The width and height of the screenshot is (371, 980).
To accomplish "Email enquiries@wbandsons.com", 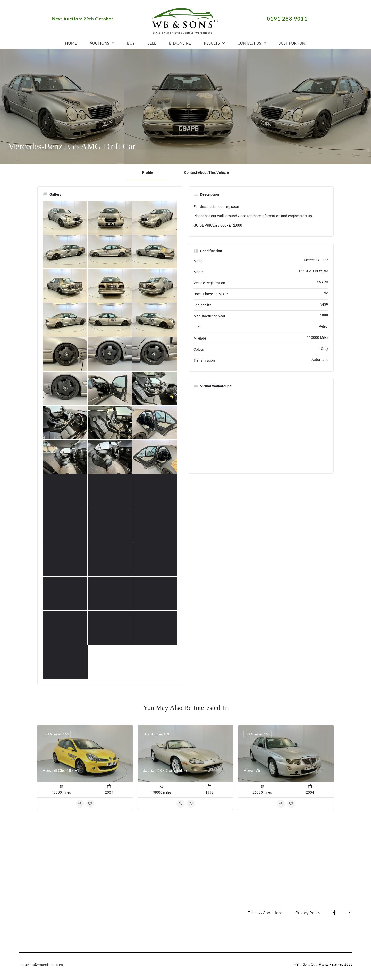I will point(41,964).
